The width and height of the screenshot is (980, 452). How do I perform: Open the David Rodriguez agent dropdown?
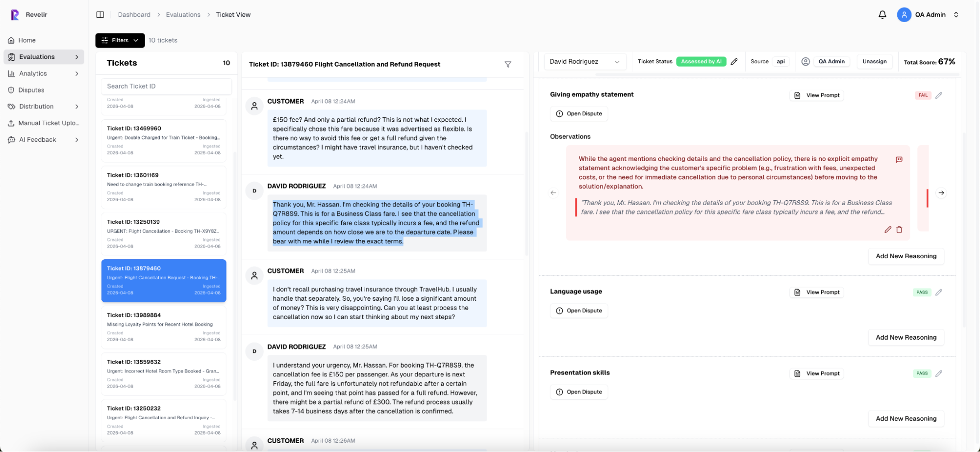click(x=584, y=62)
